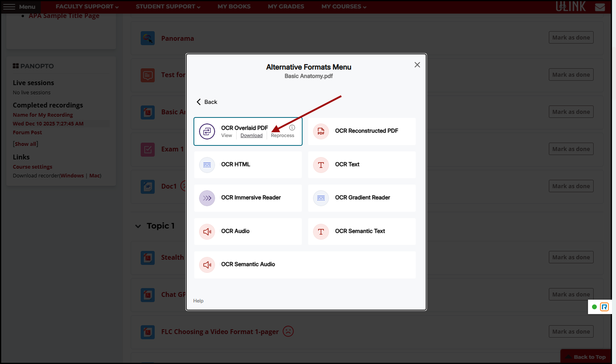The width and height of the screenshot is (616, 364).
Task: Download the OCR Overlaid PDF
Action: click(x=251, y=135)
